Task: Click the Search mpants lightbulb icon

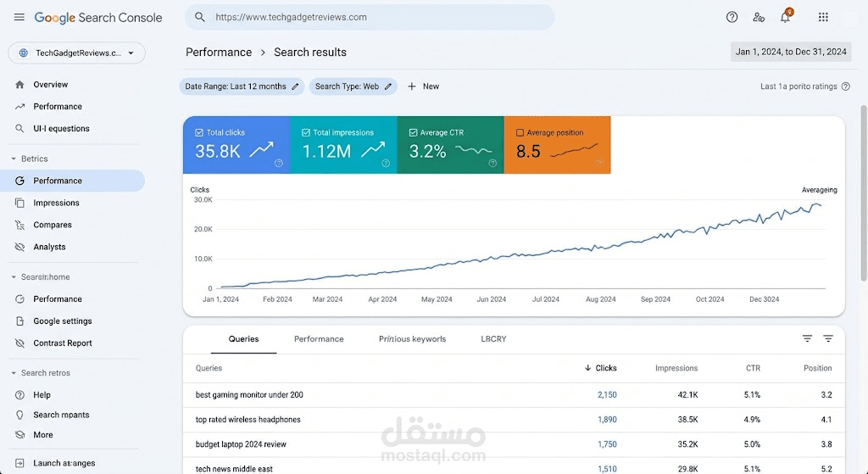Action: coord(20,415)
